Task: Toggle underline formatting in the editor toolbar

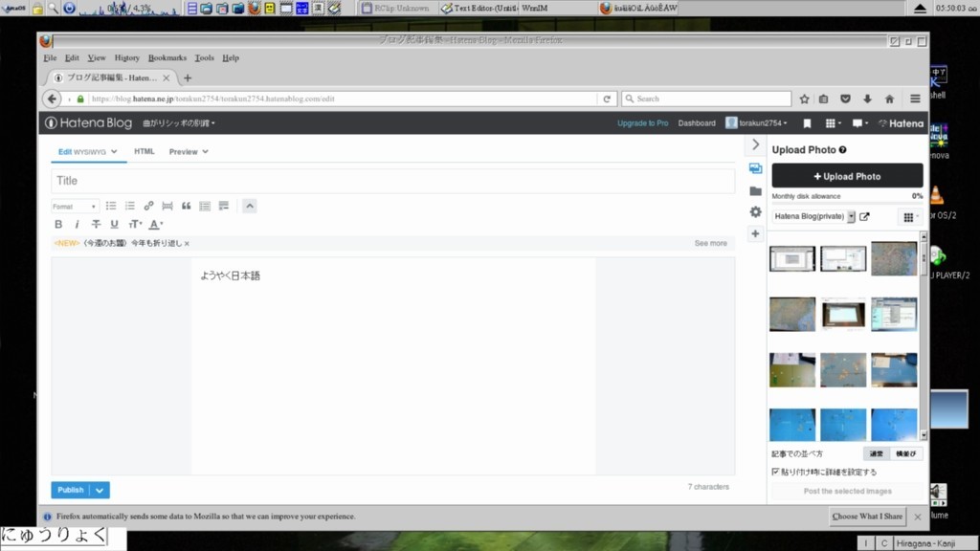Action: 115,224
